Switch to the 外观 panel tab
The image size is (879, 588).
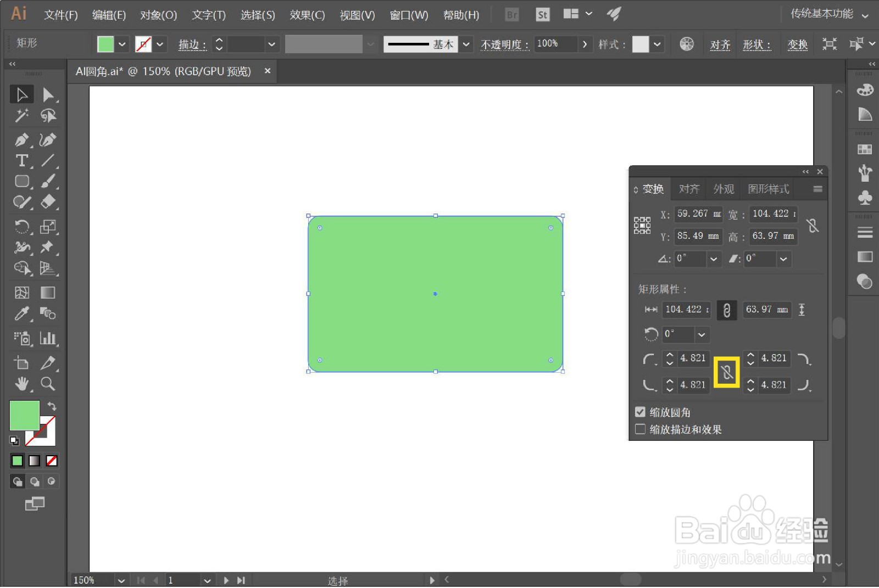pyautogui.click(x=724, y=189)
